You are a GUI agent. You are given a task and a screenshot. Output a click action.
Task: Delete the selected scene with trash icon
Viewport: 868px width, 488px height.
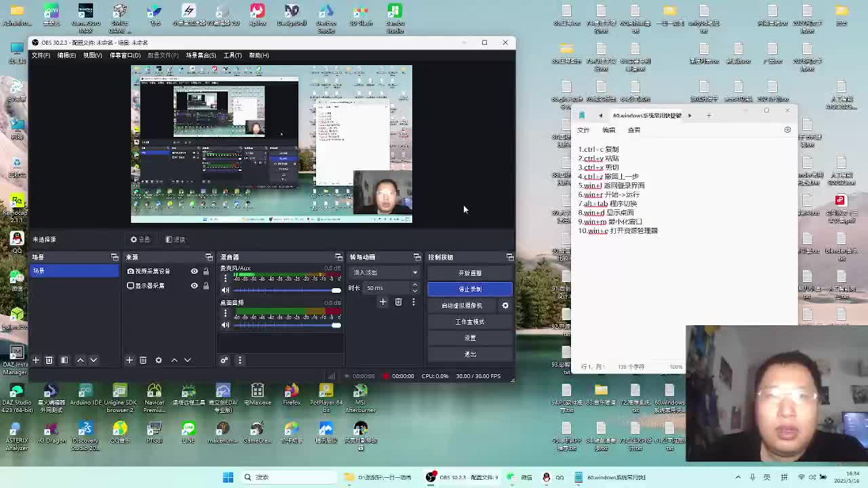tap(50, 360)
